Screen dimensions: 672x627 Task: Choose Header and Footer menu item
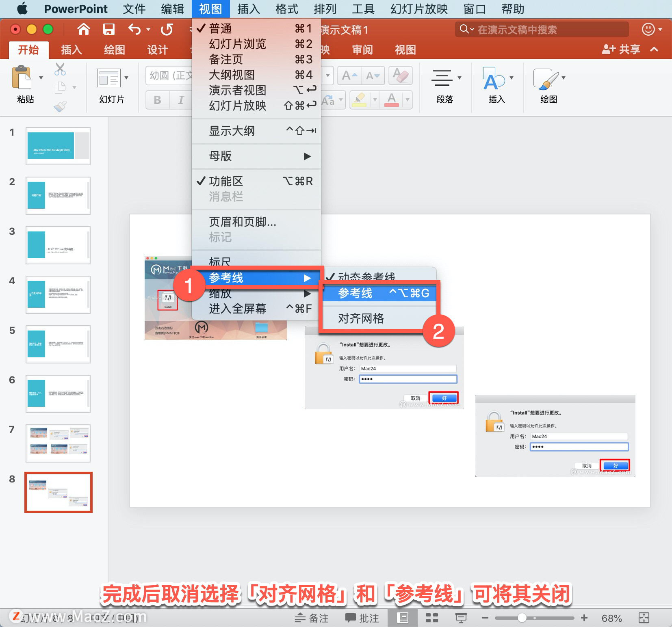[256, 222]
